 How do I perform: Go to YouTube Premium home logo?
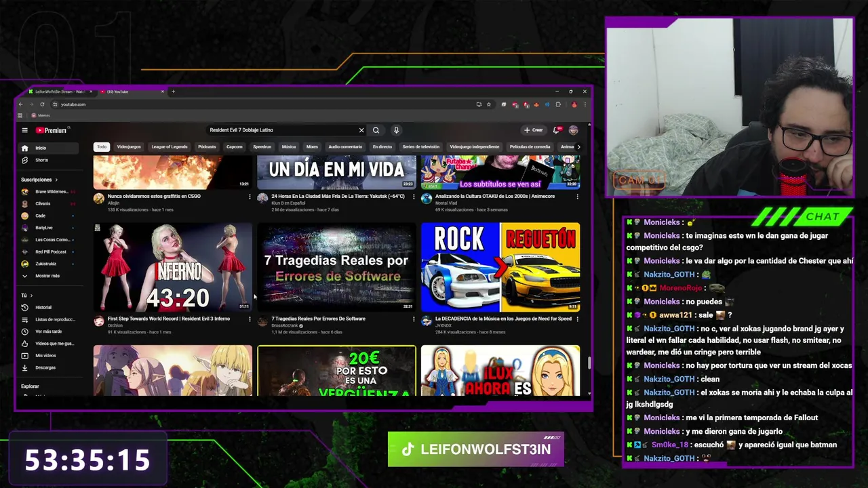52,130
